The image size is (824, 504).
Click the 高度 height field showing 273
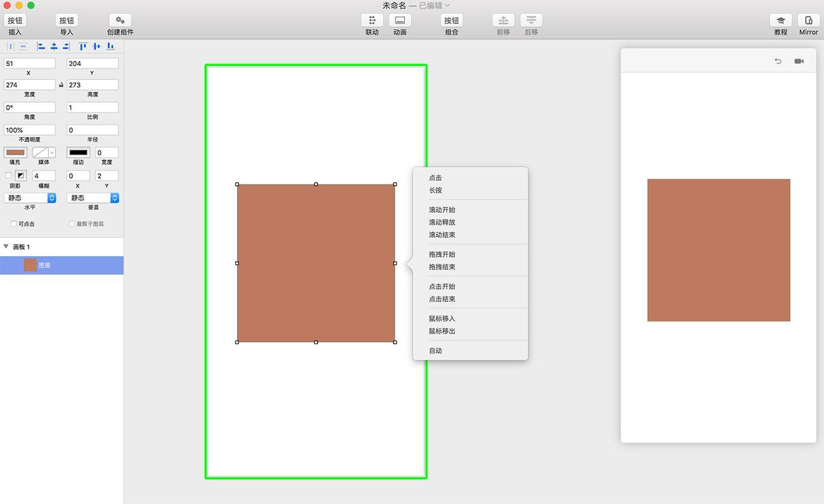93,85
